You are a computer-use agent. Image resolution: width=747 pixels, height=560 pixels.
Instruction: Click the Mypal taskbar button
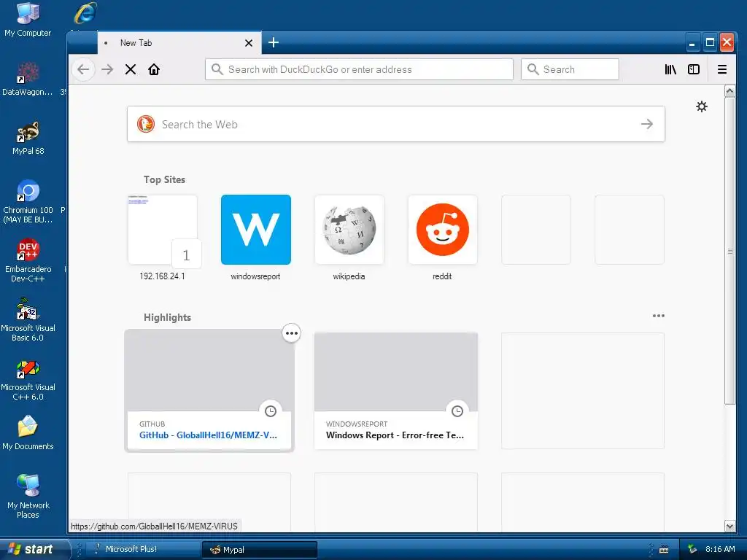coord(259,550)
